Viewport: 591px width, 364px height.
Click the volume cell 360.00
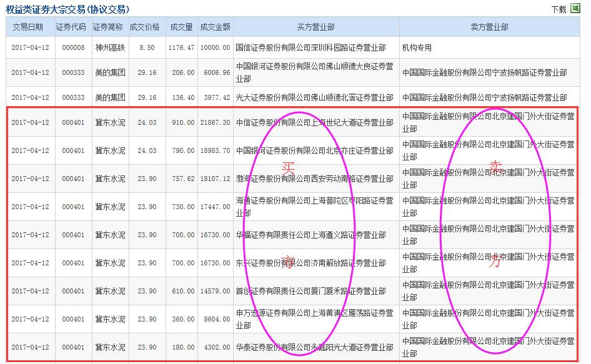coord(183,319)
